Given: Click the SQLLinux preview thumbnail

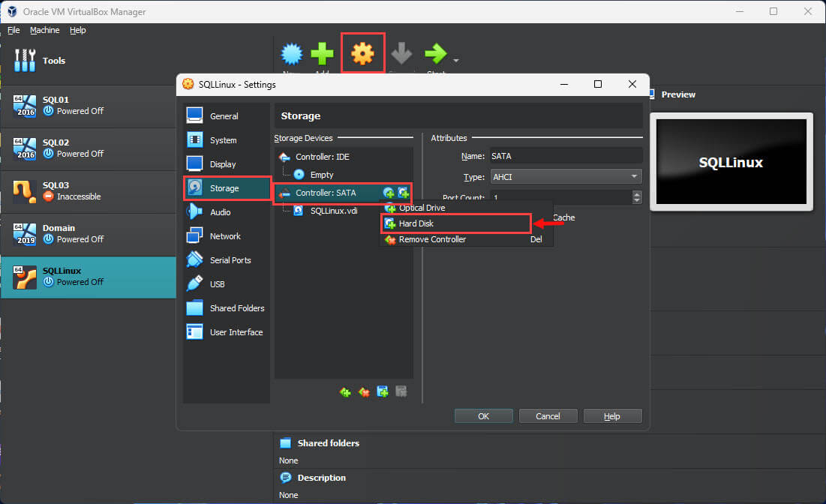Looking at the screenshot, I should 731,162.
